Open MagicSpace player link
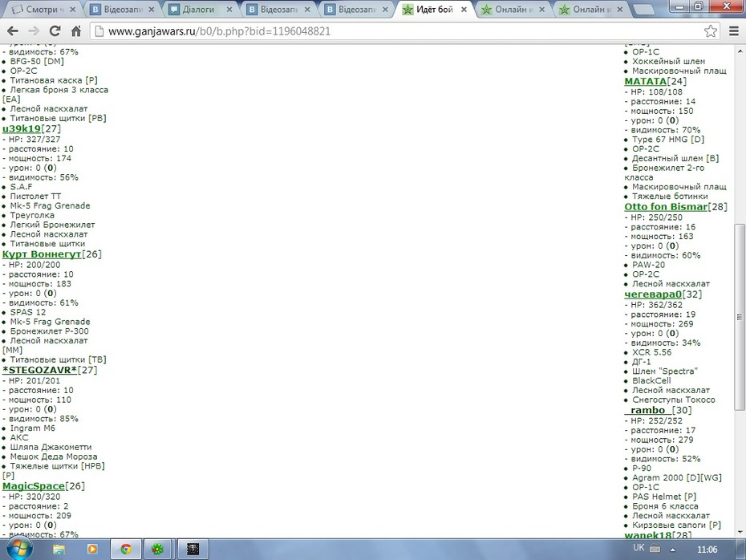Viewport: 746px width, 560px height. tap(34, 485)
